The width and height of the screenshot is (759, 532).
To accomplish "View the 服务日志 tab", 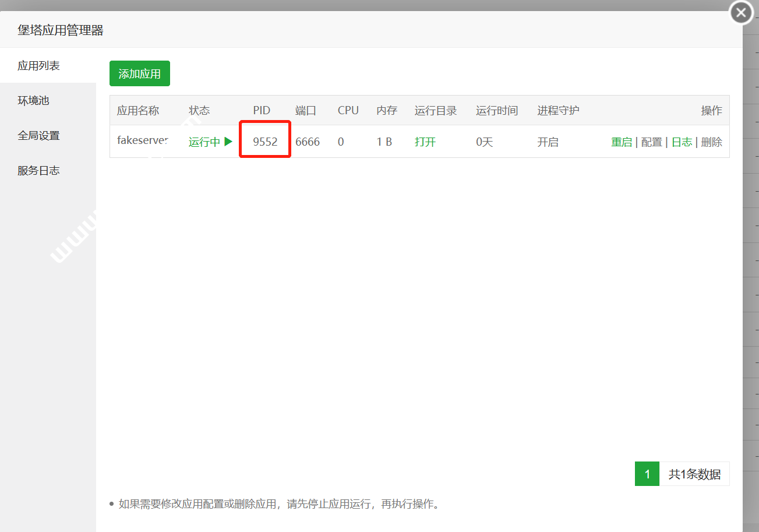I will coord(38,171).
